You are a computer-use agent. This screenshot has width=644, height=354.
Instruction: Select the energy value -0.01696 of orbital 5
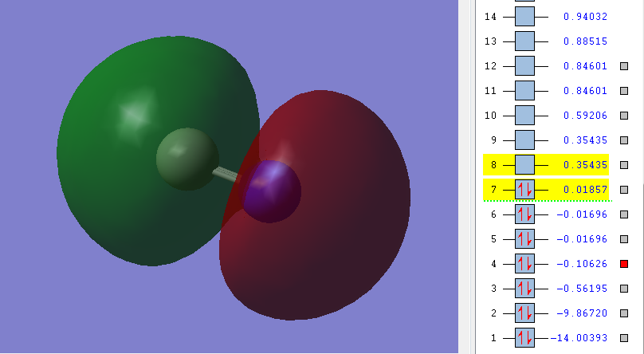tap(582, 239)
